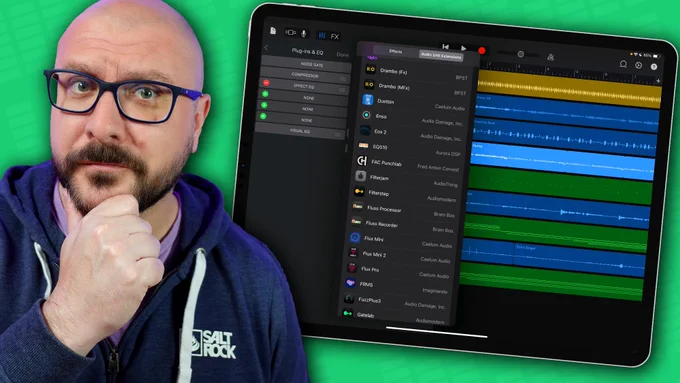Choose the Fluss Recorder plug-in icon

tap(356, 222)
